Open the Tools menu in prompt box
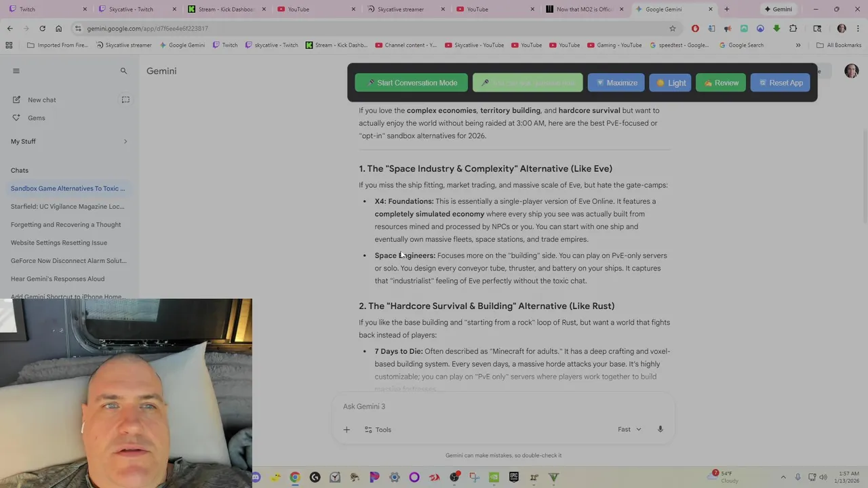868x488 pixels. pyautogui.click(x=377, y=430)
